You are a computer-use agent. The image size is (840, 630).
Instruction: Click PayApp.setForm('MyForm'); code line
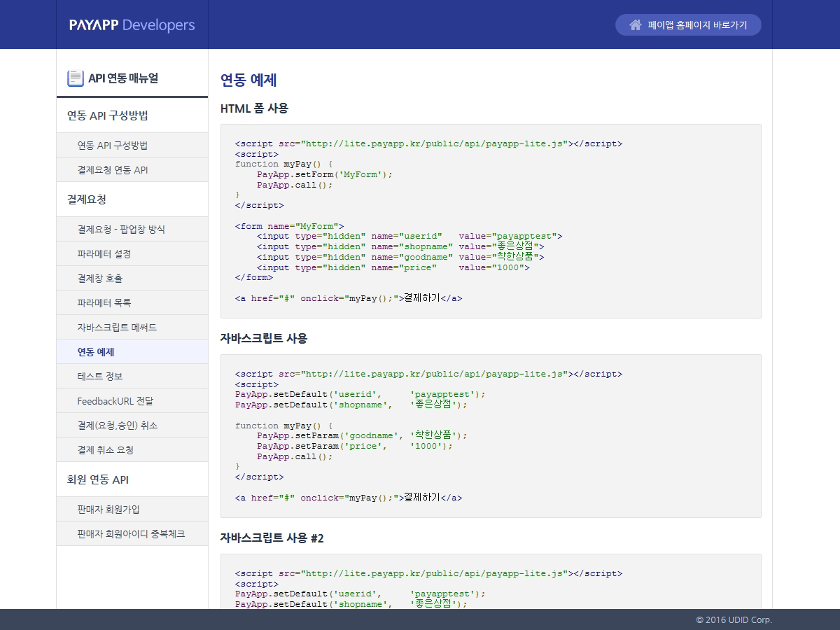point(325,174)
